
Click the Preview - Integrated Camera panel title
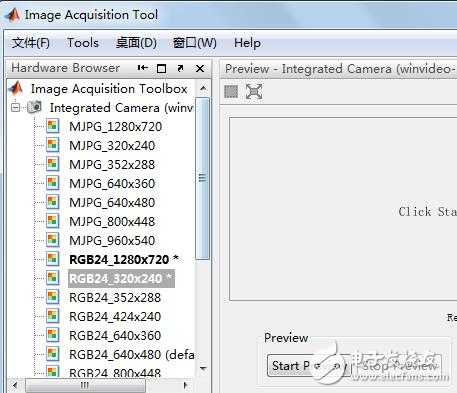[x=340, y=69]
